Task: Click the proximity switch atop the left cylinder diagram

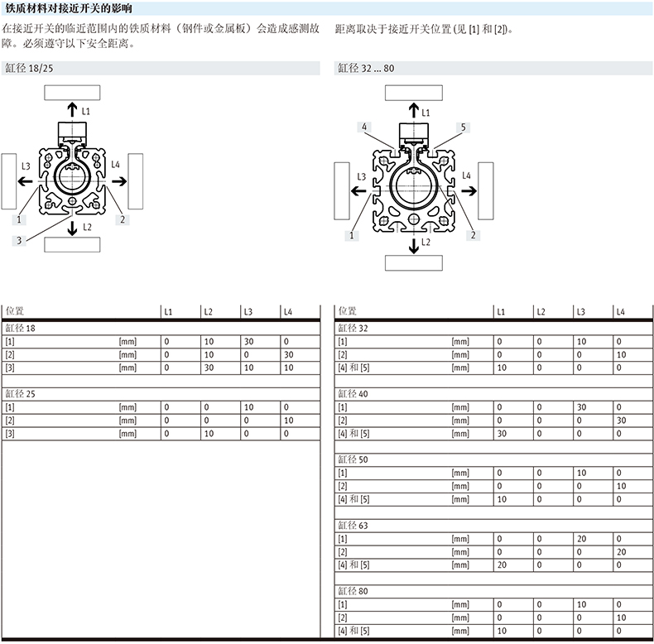Action: coord(71,130)
